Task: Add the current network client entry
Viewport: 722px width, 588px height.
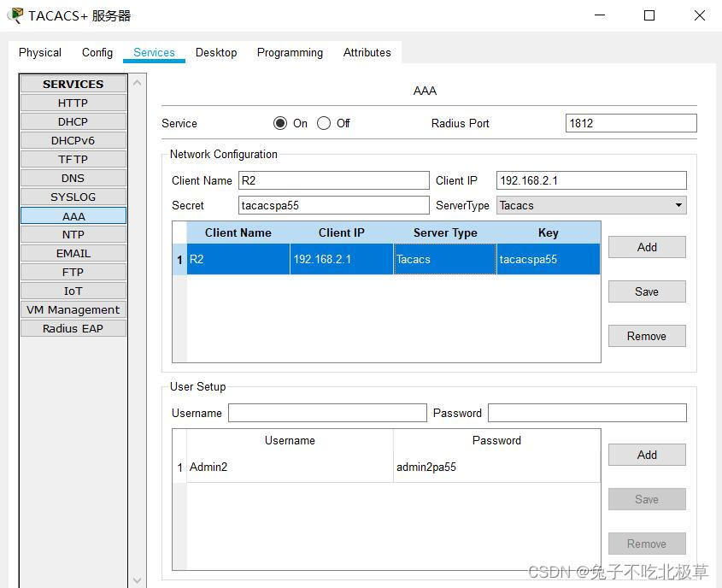Action: (646, 247)
